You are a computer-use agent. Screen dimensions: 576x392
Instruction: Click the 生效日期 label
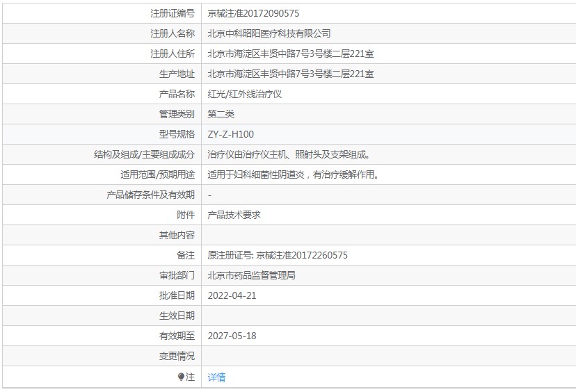pyautogui.click(x=177, y=316)
